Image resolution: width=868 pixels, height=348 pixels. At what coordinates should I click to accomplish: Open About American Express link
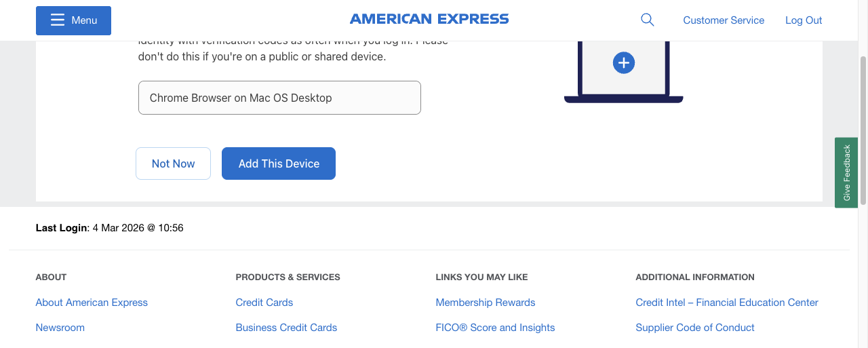[x=92, y=303]
